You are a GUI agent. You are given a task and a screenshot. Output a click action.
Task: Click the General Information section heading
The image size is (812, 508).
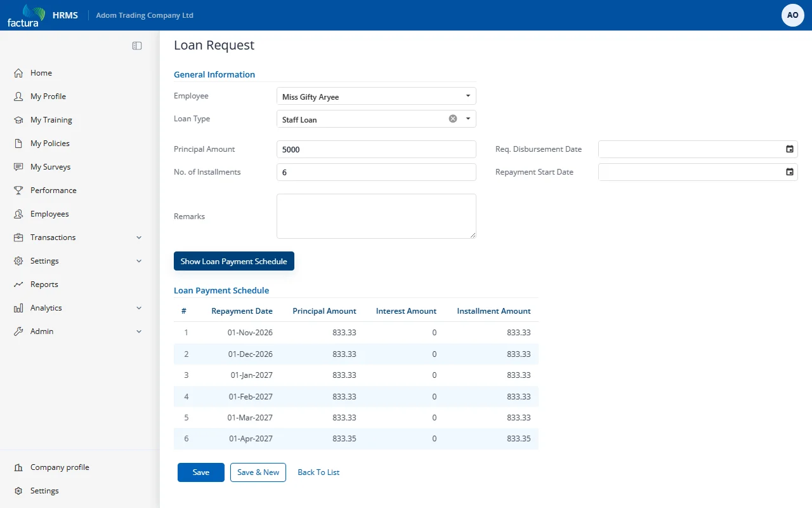(214, 74)
